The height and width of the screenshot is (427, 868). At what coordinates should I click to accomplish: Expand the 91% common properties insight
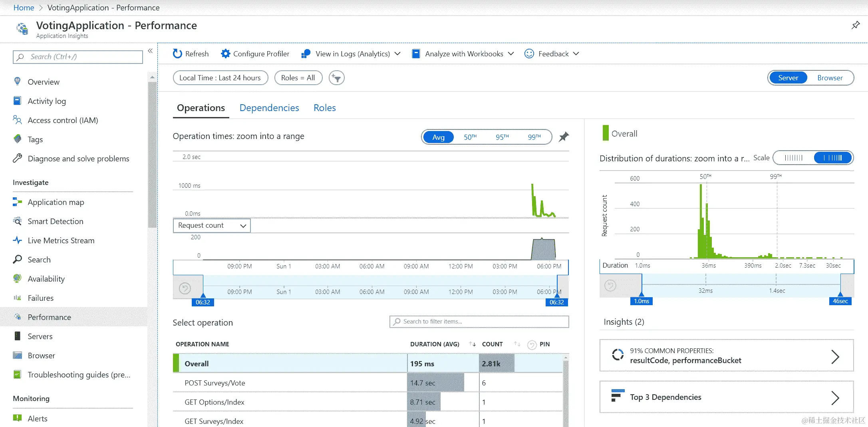(727, 356)
